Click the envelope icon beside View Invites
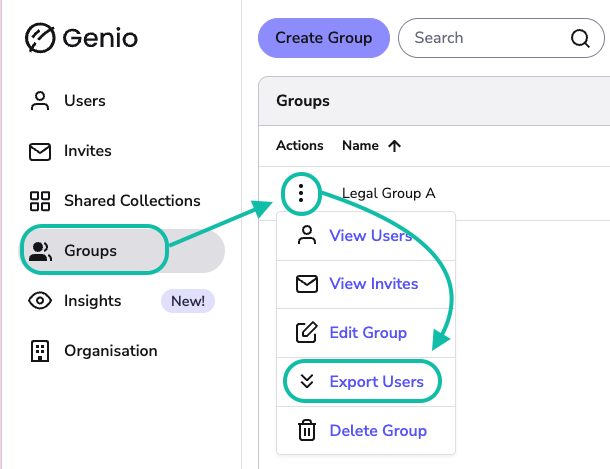The height and width of the screenshot is (469, 610). click(307, 284)
